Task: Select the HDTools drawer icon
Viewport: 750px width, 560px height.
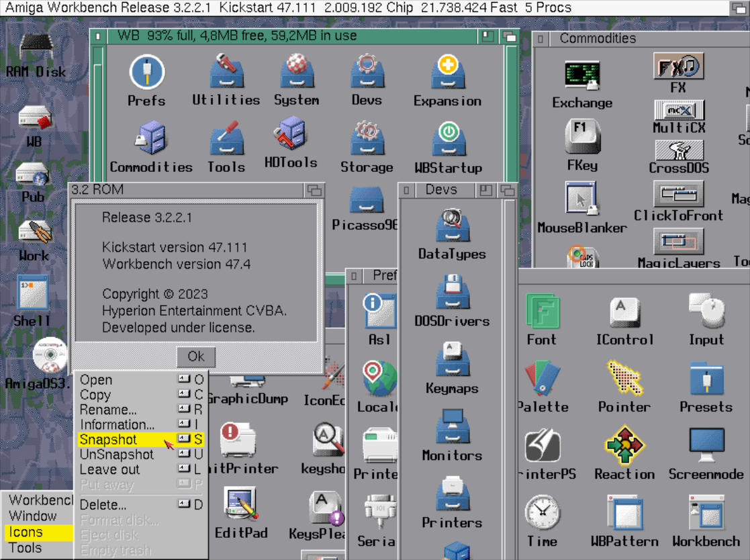Action: [290, 134]
